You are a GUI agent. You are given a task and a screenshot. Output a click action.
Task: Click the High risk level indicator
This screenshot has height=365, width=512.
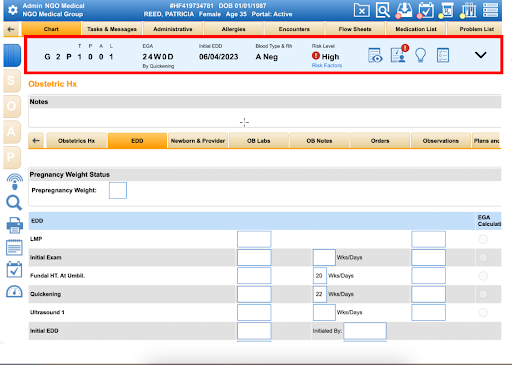click(326, 56)
